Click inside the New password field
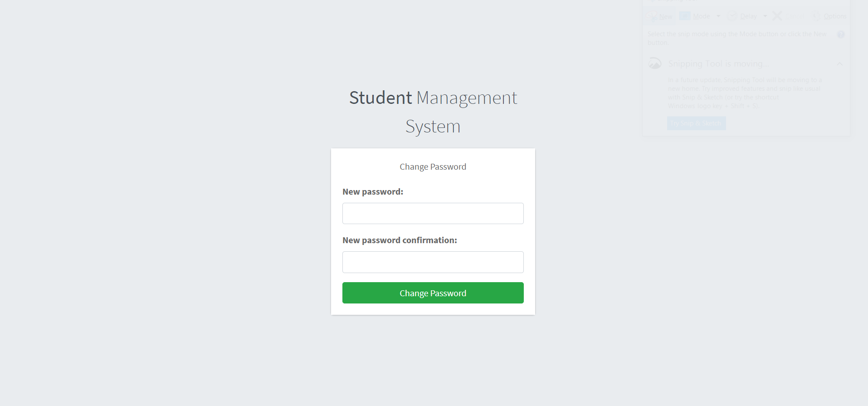 pyautogui.click(x=433, y=213)
